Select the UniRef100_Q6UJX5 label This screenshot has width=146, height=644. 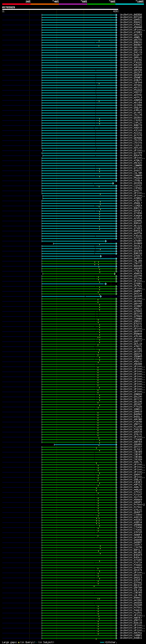coord(131,35)
